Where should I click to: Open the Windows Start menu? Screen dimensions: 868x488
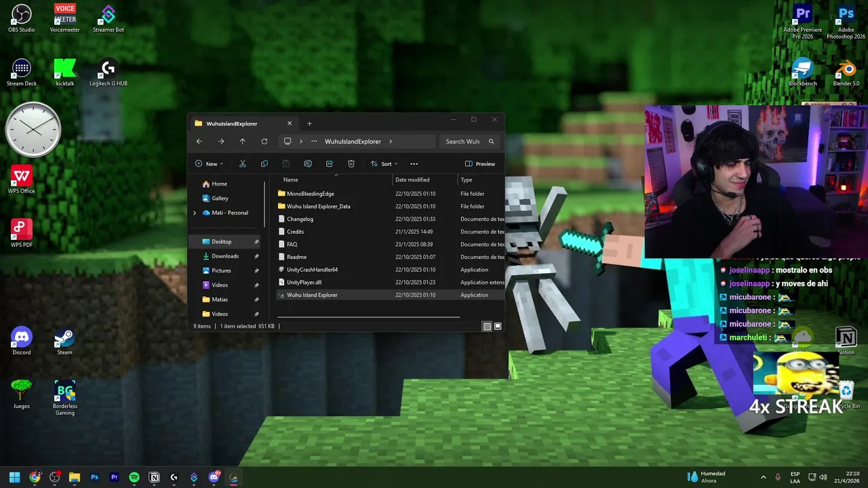[15, 477]
